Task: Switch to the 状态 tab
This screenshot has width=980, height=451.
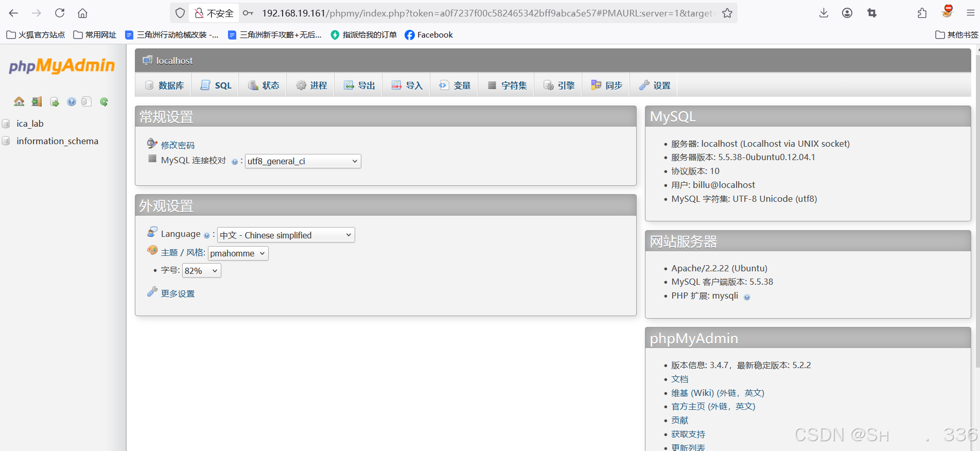Action: 263,85
